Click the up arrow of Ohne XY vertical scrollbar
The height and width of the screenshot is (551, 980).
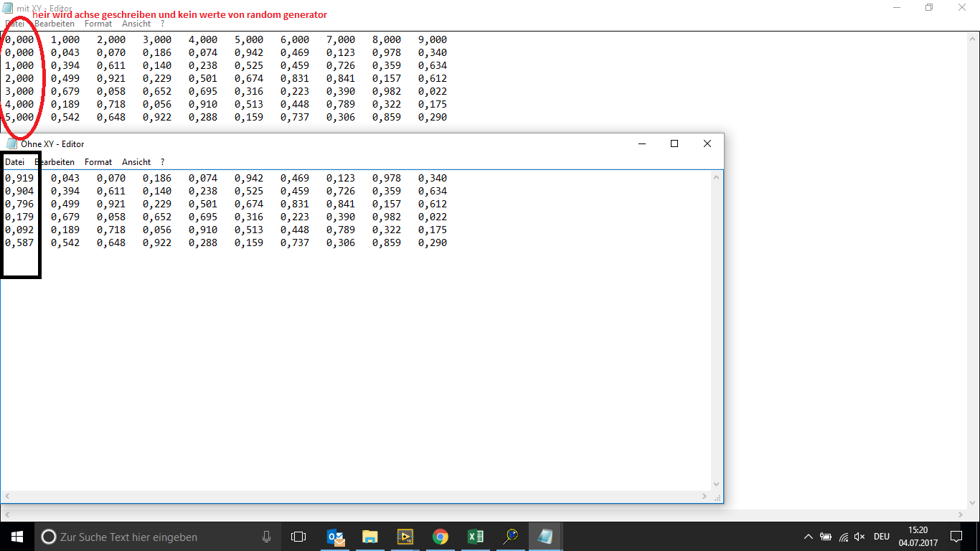pyautogui.click(x=716, y=176)
